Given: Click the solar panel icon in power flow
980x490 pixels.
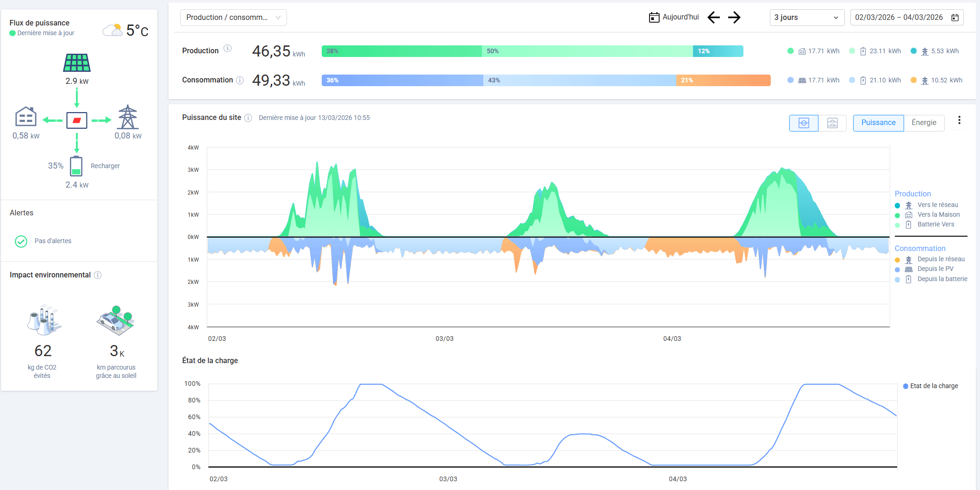Looking at the screenshot, I should 77,63.
